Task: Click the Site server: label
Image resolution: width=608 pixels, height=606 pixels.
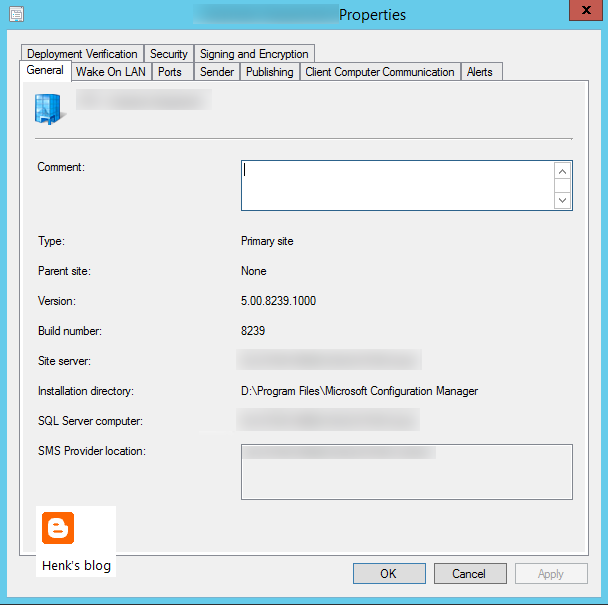Action: coord(64,361)
